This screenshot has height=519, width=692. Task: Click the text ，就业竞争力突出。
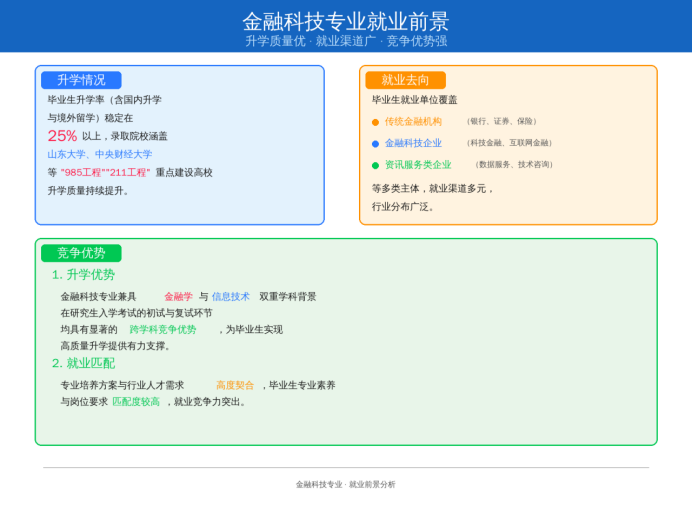206,402
